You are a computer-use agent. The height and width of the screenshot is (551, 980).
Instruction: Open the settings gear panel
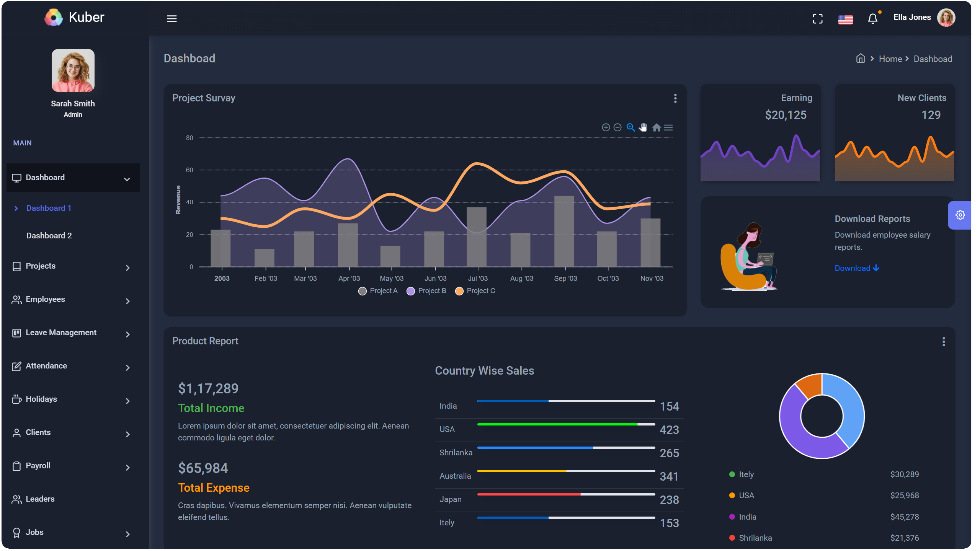click(960, 215)
